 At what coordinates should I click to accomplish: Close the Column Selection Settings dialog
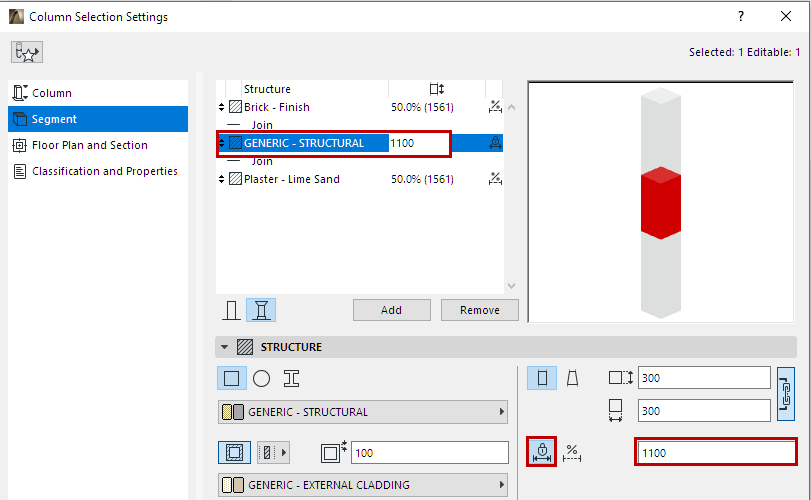tap(786, 17)
